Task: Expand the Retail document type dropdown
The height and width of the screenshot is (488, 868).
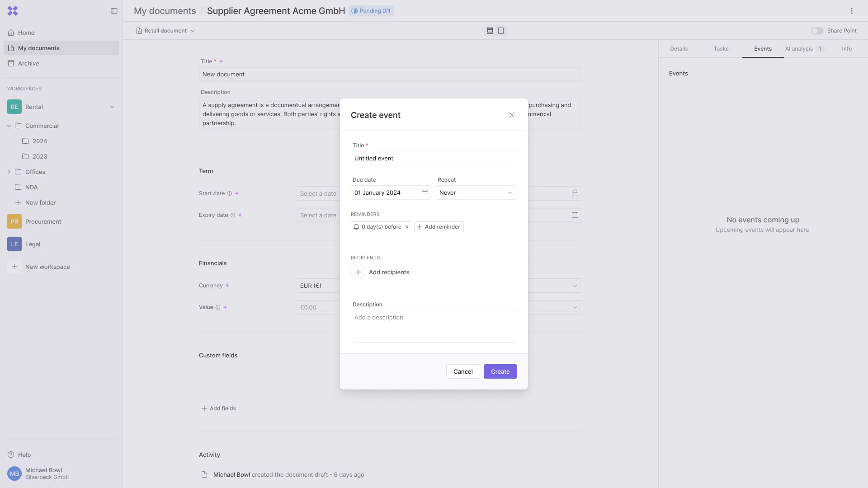Action: [x=165, y=31]
